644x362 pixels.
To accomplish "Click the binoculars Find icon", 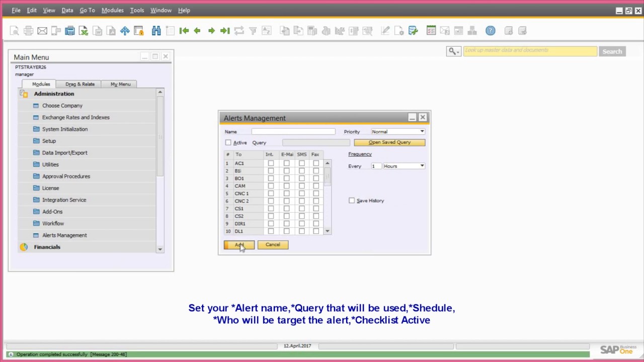I will pos(156,31).
